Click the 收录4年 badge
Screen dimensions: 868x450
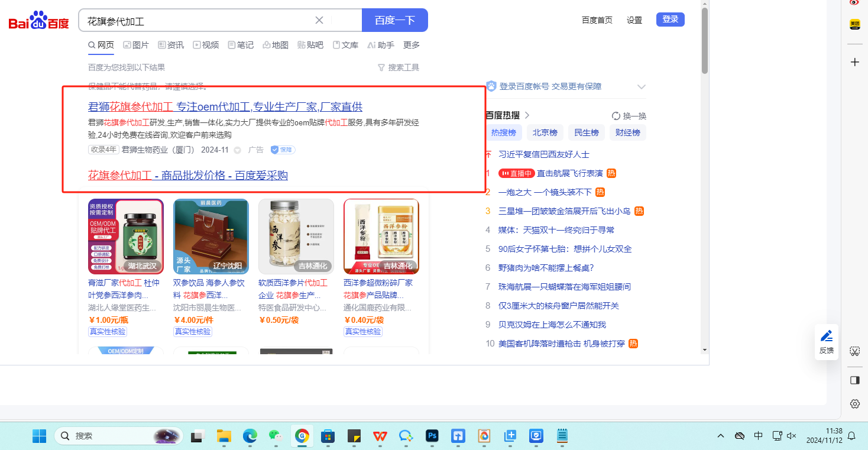(103, 150)
